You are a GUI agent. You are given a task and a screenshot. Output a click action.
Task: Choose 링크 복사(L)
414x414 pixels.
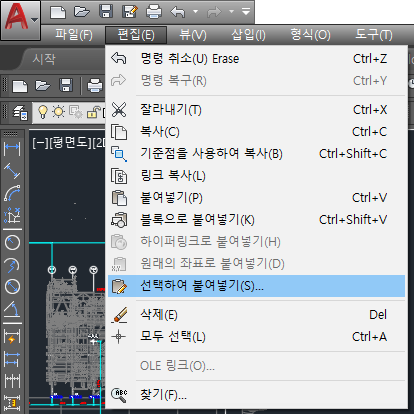256,176
